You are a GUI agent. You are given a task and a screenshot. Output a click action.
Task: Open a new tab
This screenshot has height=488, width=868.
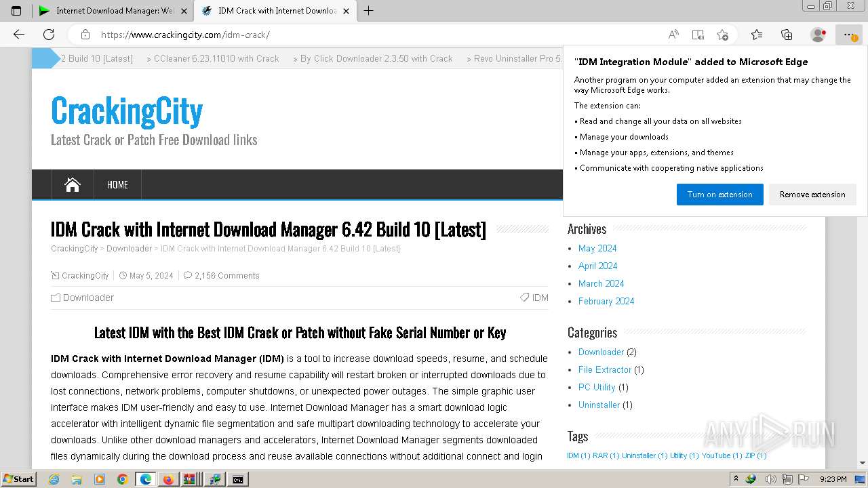click(x=368, y=11)
